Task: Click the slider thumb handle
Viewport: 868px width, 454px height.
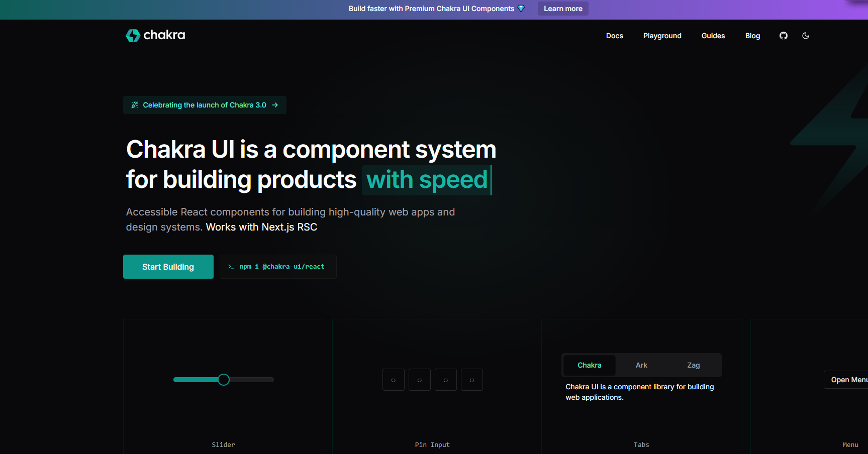Action: coord(224,380)
